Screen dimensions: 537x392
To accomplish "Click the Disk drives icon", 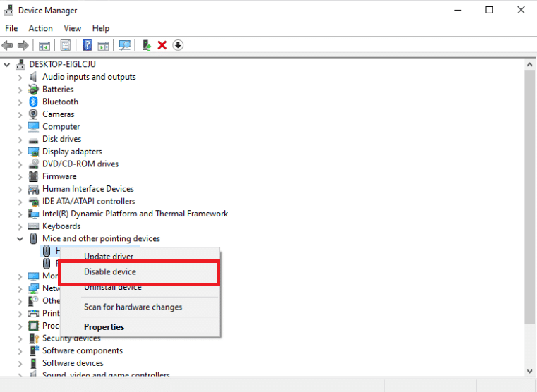I will pyautogui.click(x=33, y=140).
